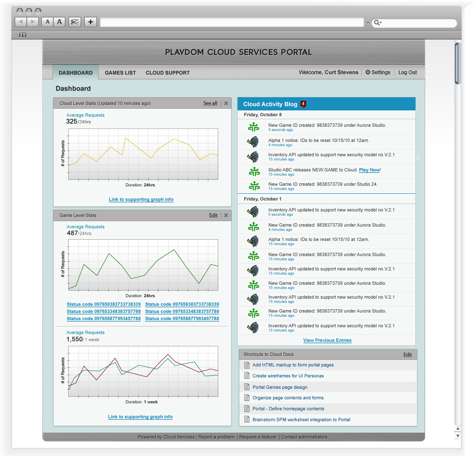Screen dimensions: 474x476
Task: Click See all in Cloud Level Stats
Action: pyautogui.click(x=210, y=103)
